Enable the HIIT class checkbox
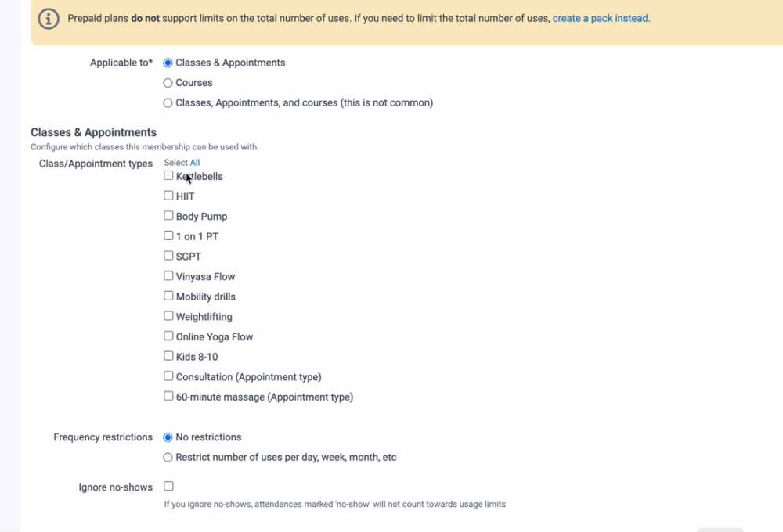783x532 pixels. [x=168, y=196]
